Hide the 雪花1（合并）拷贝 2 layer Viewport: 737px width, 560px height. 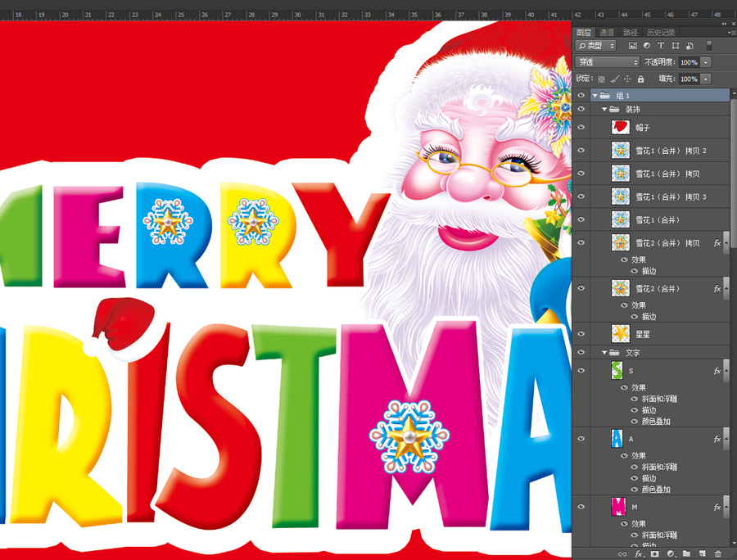[581, 151]
